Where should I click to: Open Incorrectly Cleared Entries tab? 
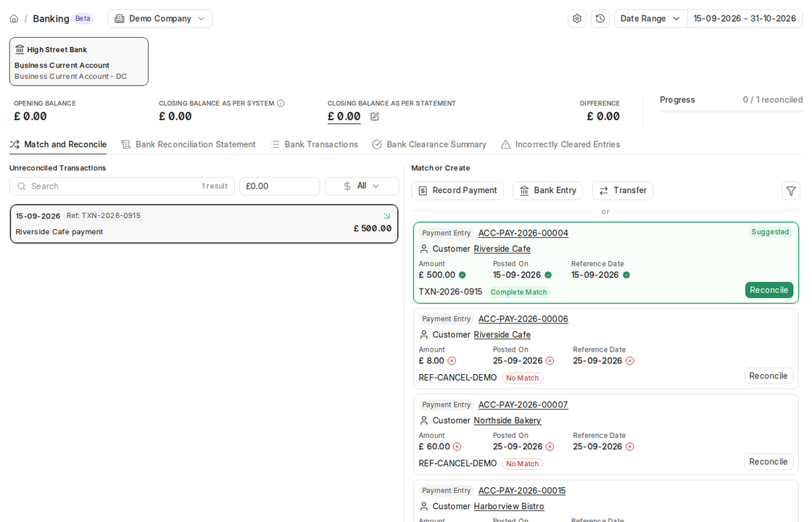click(x=560, y=144)
